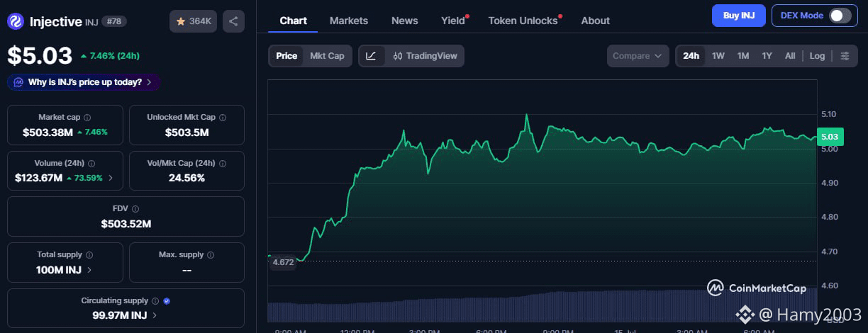The image size is (868, 333).
Task: Switch to the Markets tab
Action: point(349,21)
